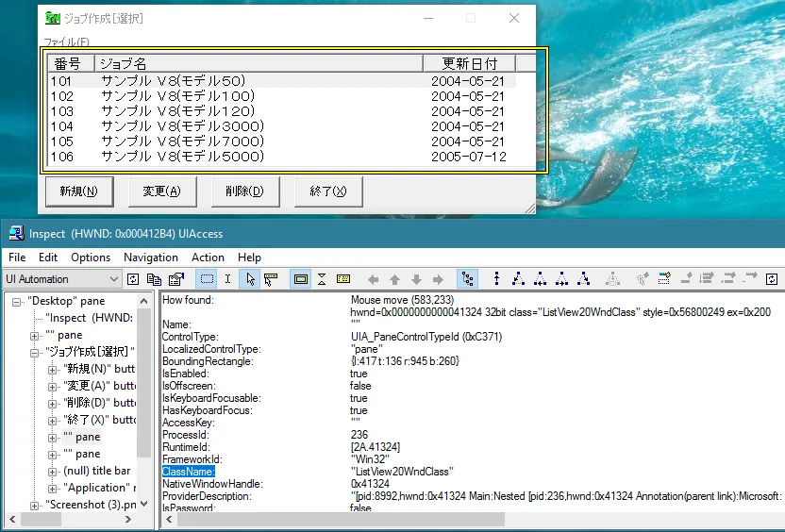Viewport: 785px width, 532px height.
Task: Open the Help menu in Inspect
Action: click(249, 258)
